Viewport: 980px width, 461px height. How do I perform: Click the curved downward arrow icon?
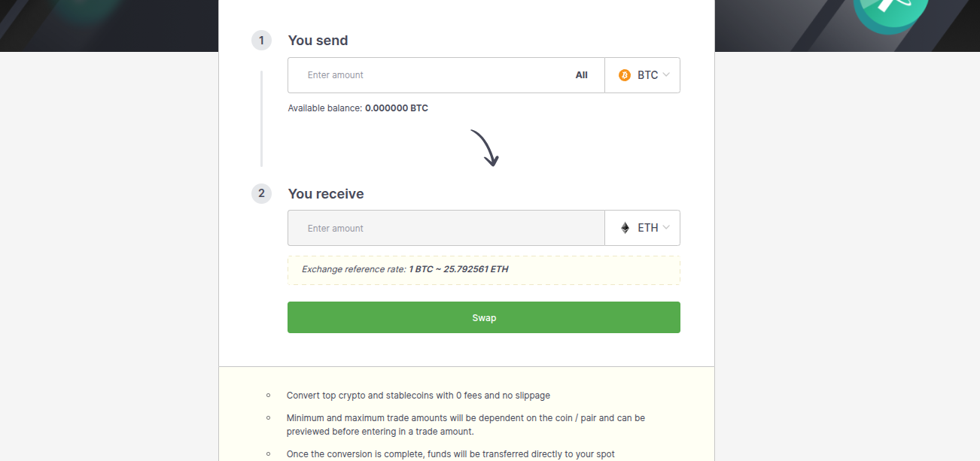(x=485, y=147)
